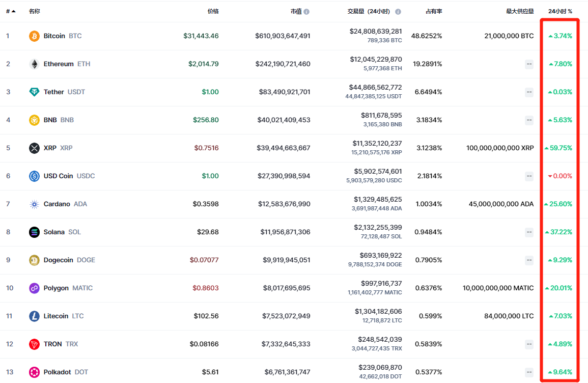Click max supply 21,000,000 BTC

509,36
